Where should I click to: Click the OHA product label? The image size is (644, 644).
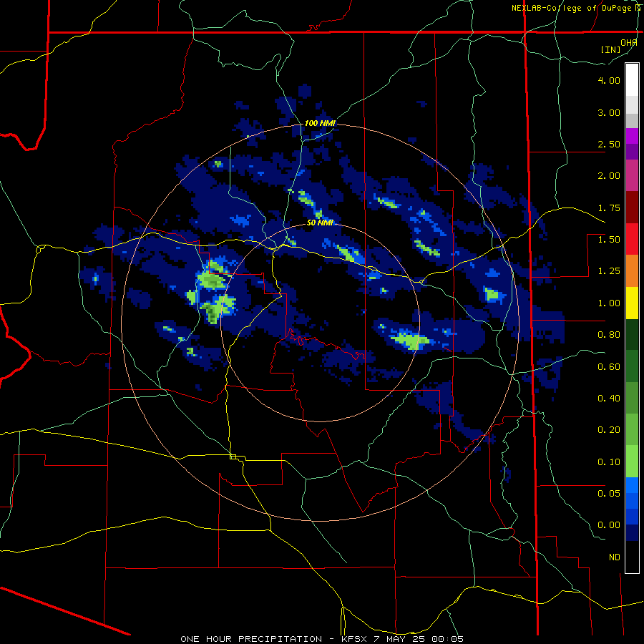point(629,43)
